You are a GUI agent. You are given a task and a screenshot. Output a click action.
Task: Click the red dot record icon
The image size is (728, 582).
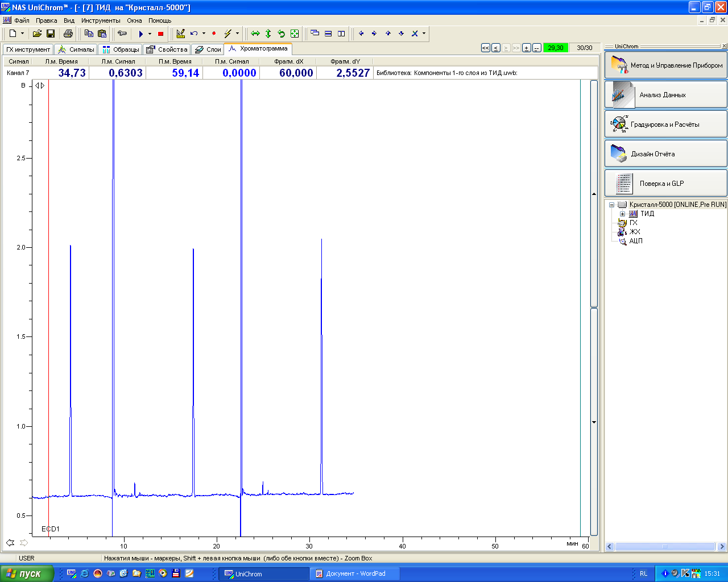pyautogui.click(x=214, y=34)
